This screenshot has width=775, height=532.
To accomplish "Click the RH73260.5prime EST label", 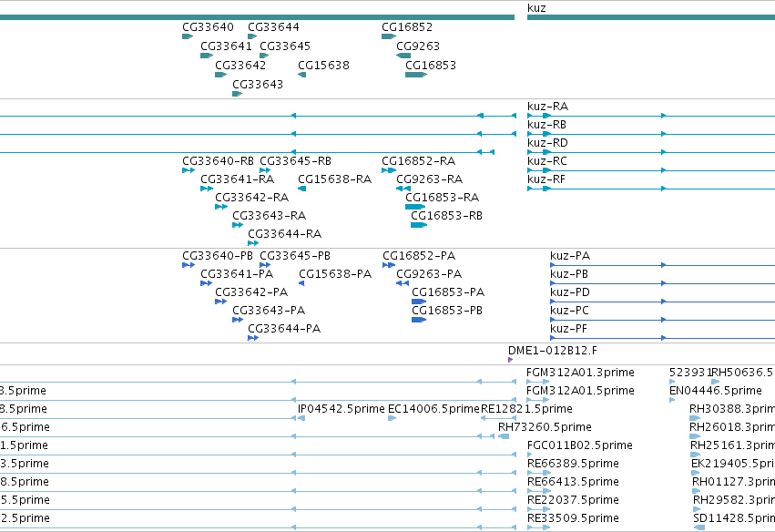I will [546, 427].
